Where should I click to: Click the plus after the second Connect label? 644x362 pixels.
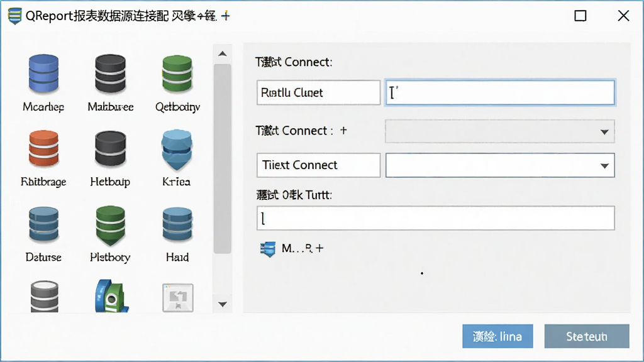tap(343, 131)
